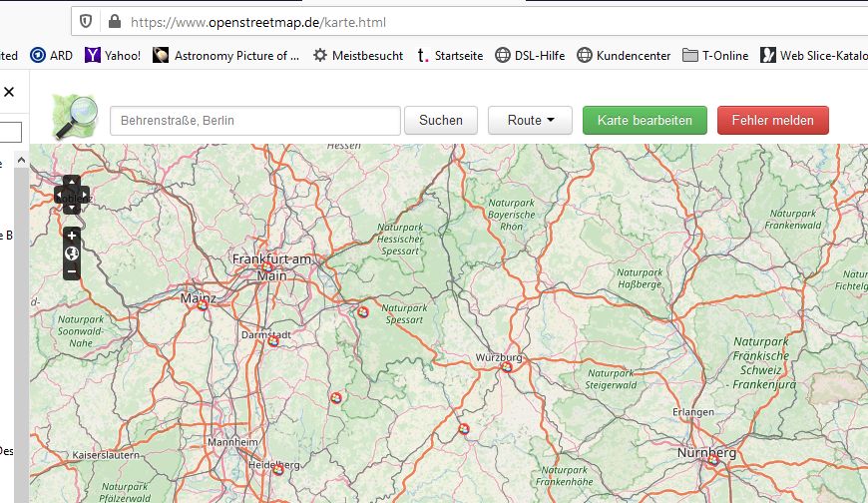The height and width of the screenshot is (503, 868).
Task: Open the Kundencenter bookmark
Action: (x=624, y=56)
